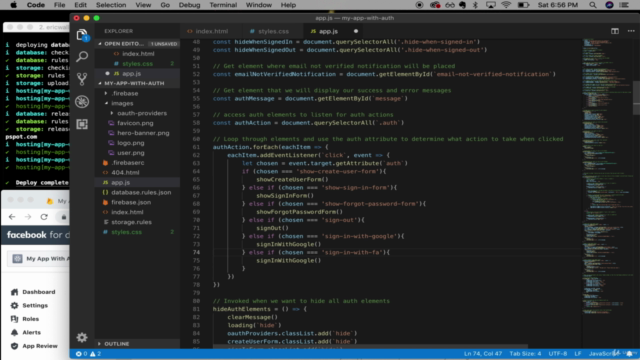Show errors and warnings in status bar
Screen dimensions: 640x360
pyautogui.click(x=89, y=354)
